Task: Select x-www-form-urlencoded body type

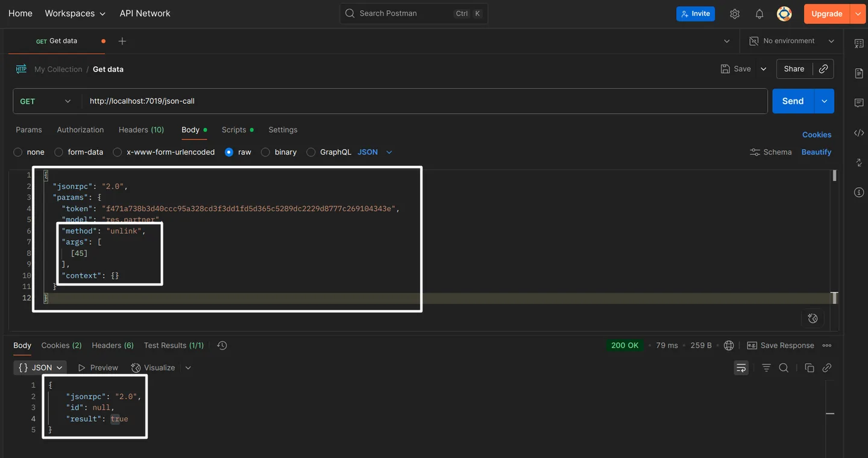Action: coord(118,152)
